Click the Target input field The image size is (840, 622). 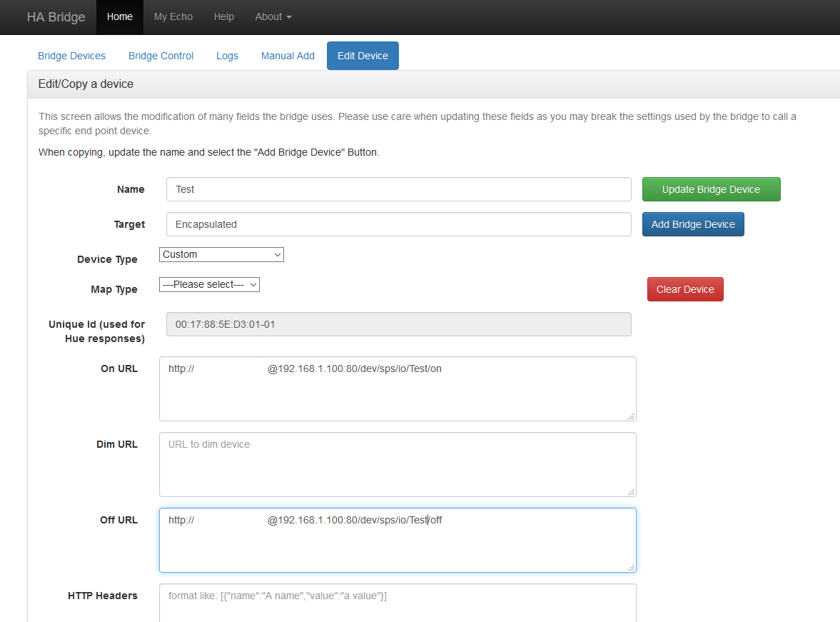pyautogui.click(x=398, y=224)
